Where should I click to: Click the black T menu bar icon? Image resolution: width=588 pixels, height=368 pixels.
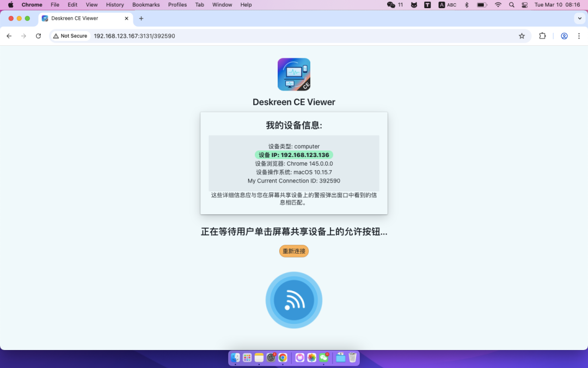coord(427,5)
